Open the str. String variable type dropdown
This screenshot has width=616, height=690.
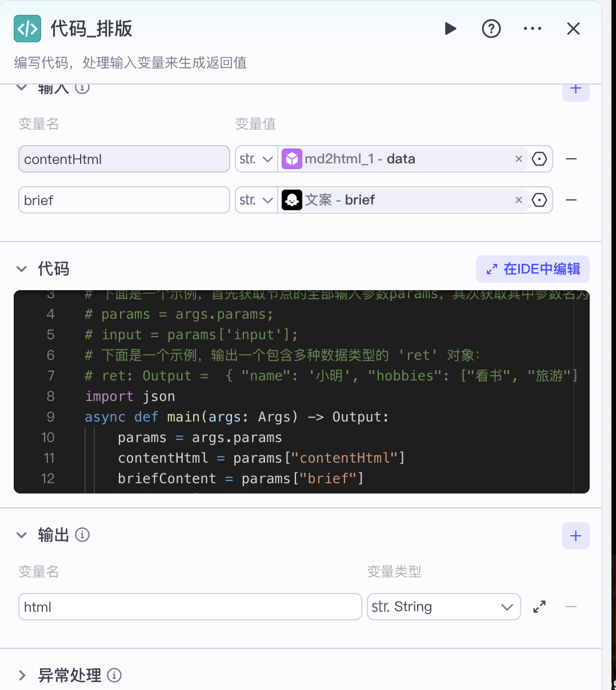click(x=444, y=607)
